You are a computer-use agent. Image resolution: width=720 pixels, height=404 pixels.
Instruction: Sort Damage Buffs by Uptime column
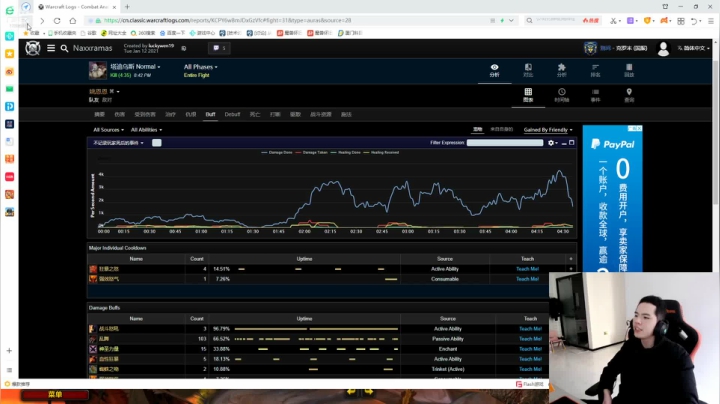click(304, 319)
